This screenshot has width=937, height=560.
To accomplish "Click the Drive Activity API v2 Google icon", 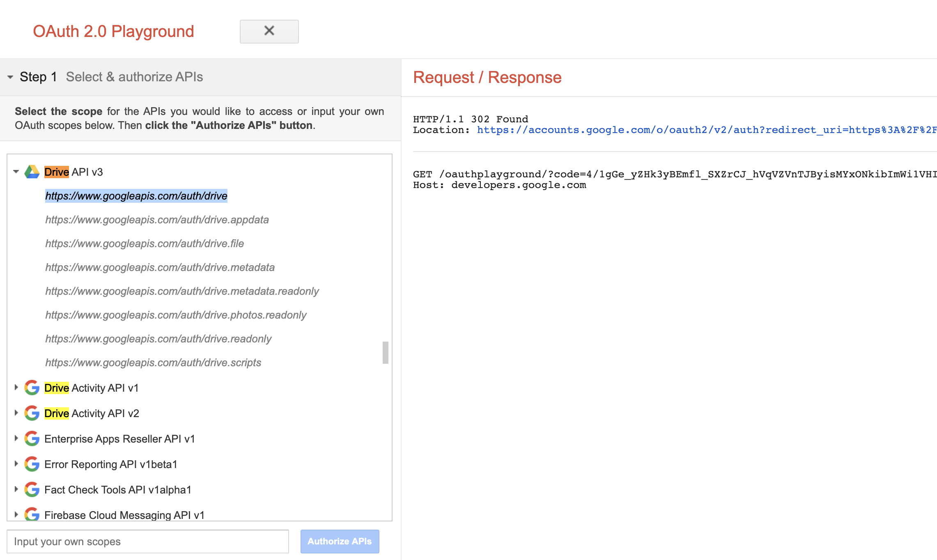I will pos(32,413).
